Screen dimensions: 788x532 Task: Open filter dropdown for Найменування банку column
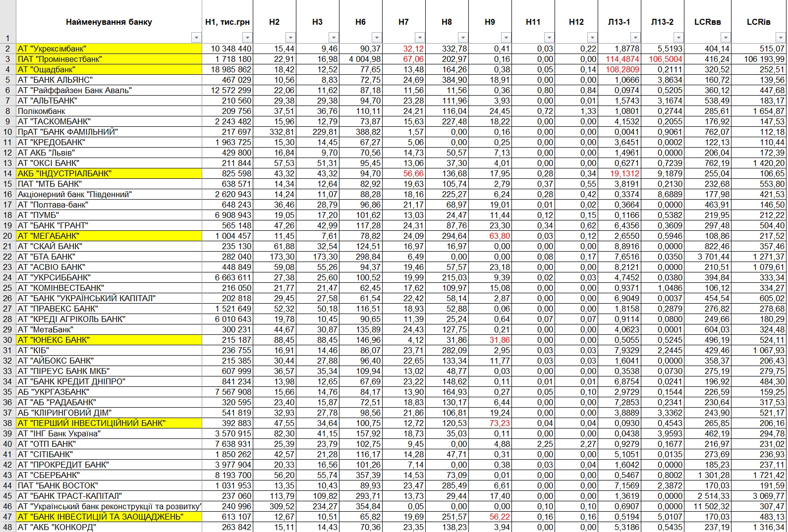point(196,38)
